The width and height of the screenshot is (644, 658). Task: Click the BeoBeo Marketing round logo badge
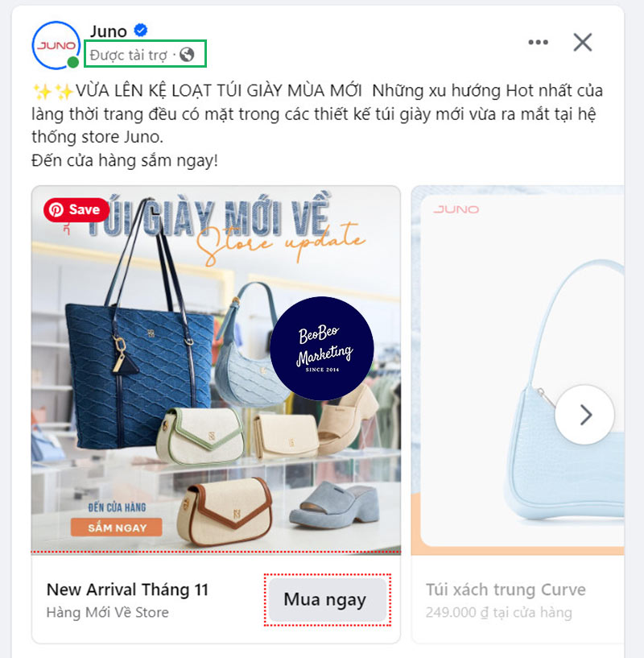click(322, 348)
